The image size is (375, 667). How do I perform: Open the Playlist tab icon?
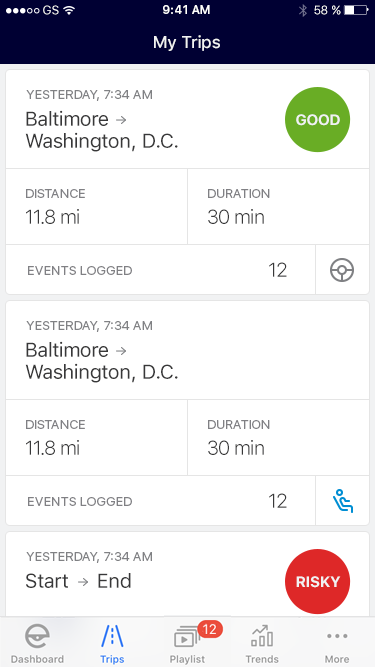point(187,638)
